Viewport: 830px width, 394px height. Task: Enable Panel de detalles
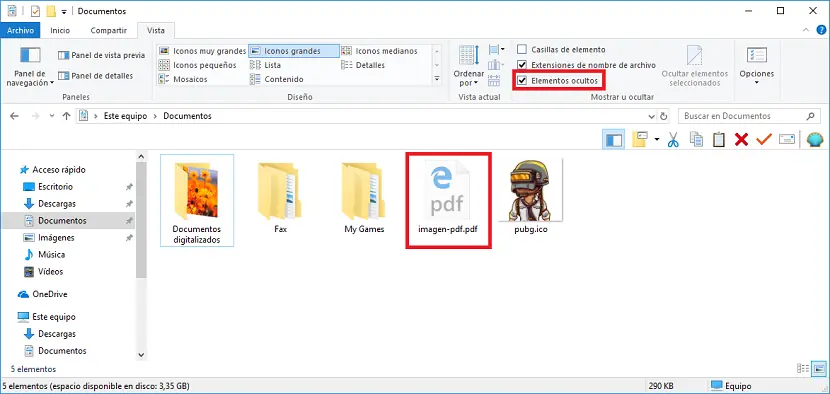(x=96, y=76)
